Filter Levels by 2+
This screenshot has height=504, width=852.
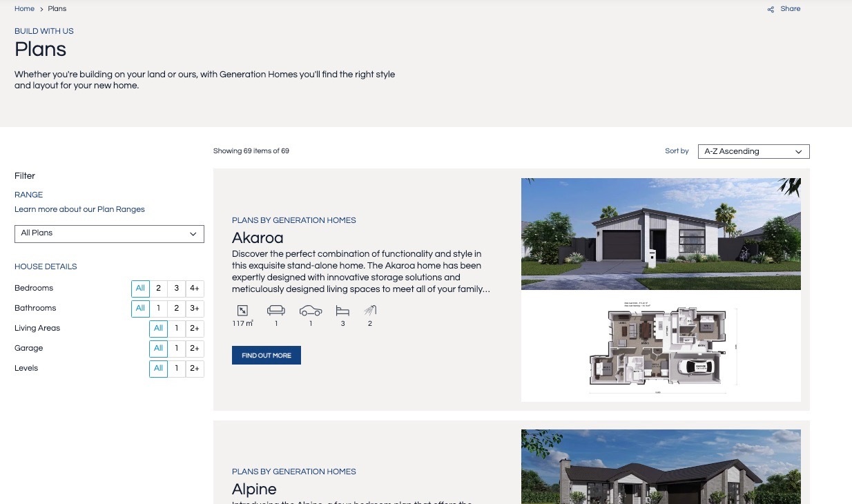click(x=195, y=369)
